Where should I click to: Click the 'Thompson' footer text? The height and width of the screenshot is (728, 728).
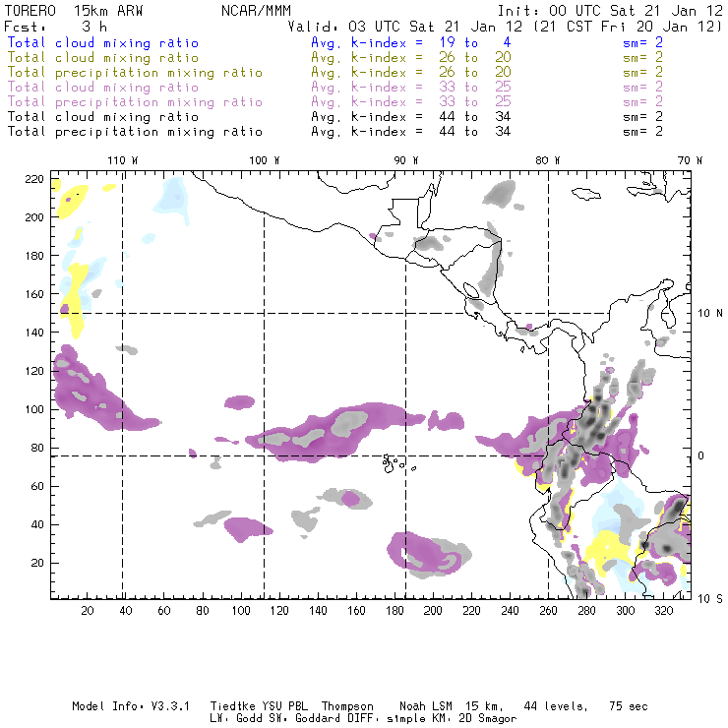(347, 706)
